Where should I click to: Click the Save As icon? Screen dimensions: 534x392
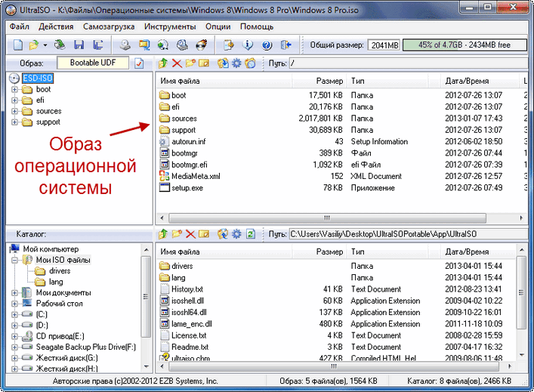(x=98, y=45)
